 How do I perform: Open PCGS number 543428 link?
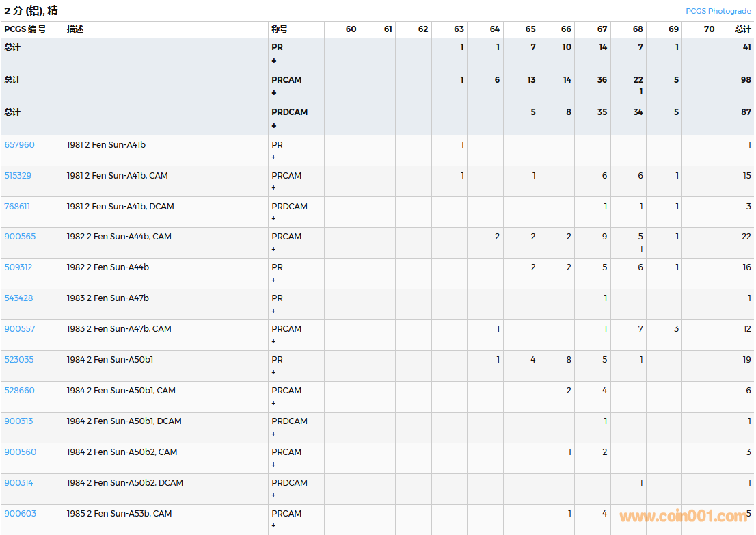coord(18,298)
